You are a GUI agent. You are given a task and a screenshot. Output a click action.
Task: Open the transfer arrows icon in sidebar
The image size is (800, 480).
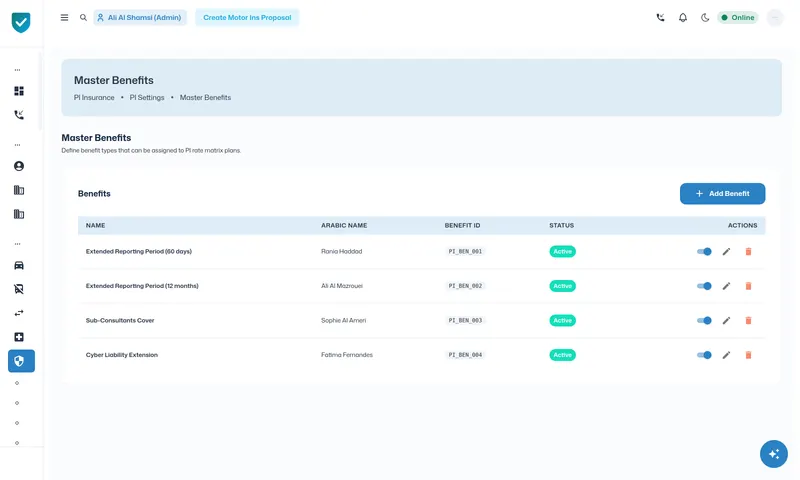(x=19, y=313)
